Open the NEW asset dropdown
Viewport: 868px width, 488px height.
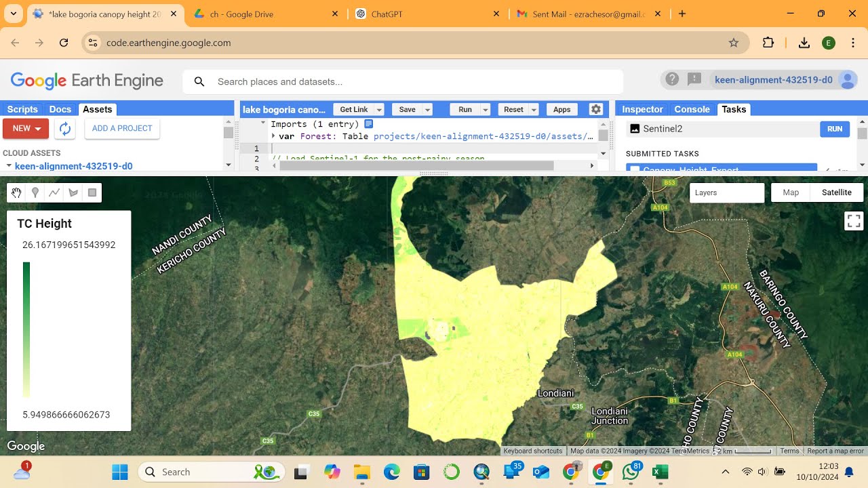(x=26, y=128)
